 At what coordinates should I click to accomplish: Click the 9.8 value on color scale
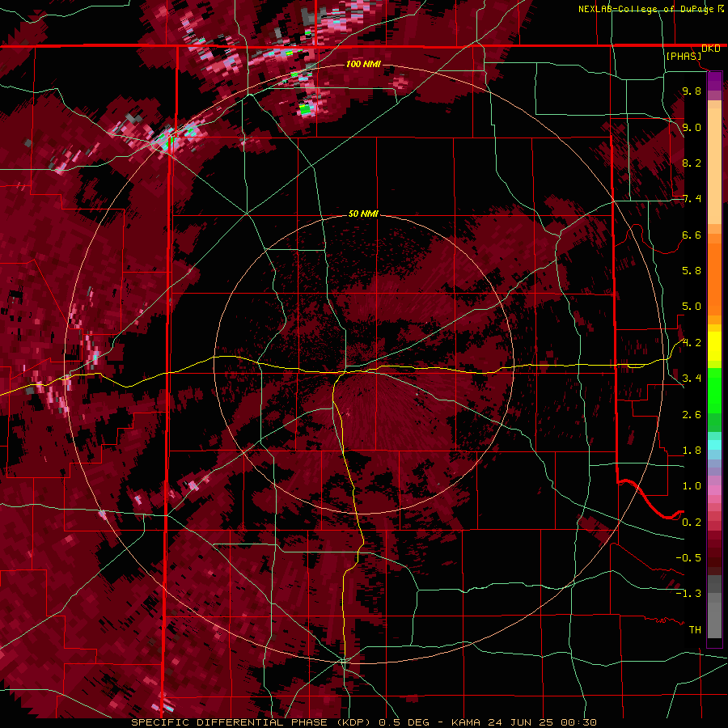pyautogui.click(x=692, y=91)
